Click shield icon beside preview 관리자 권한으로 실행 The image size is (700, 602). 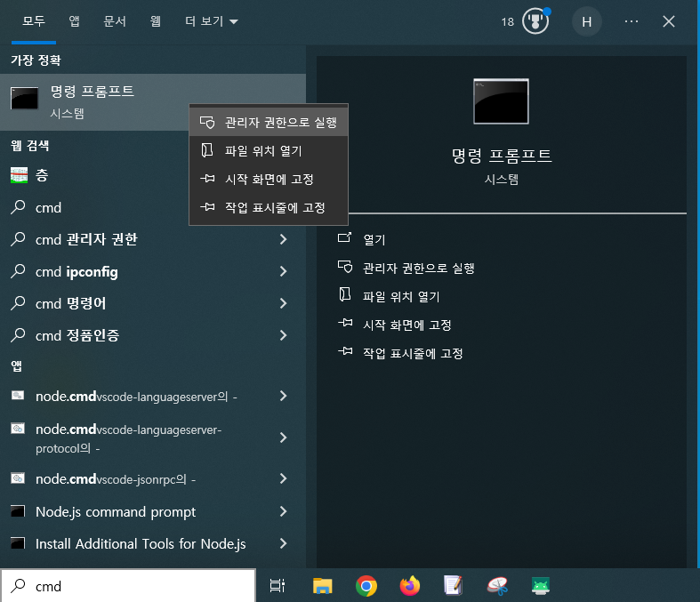(344, 267)
